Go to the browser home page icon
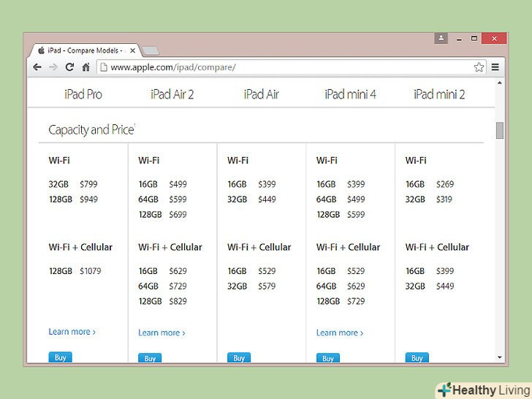Screen dimensions: 532x399 point(85,67)
